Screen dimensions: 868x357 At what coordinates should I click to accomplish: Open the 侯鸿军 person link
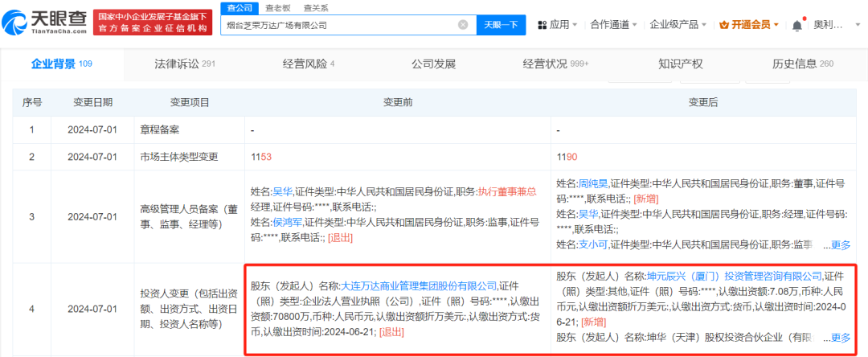coord(287,223)
